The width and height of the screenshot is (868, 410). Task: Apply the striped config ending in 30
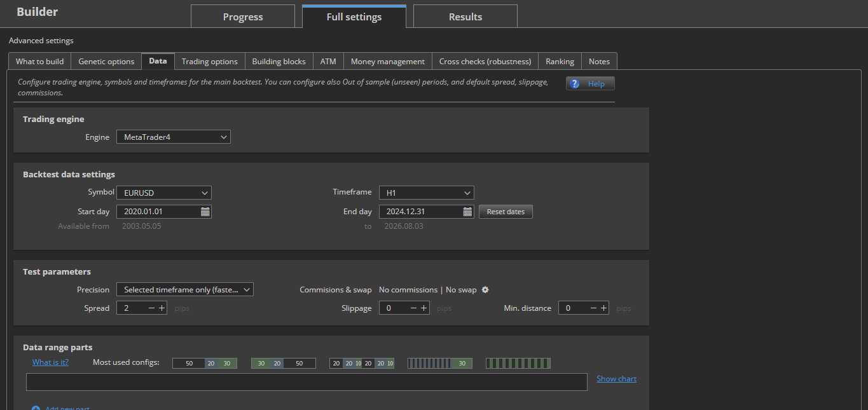pos(440,364)
